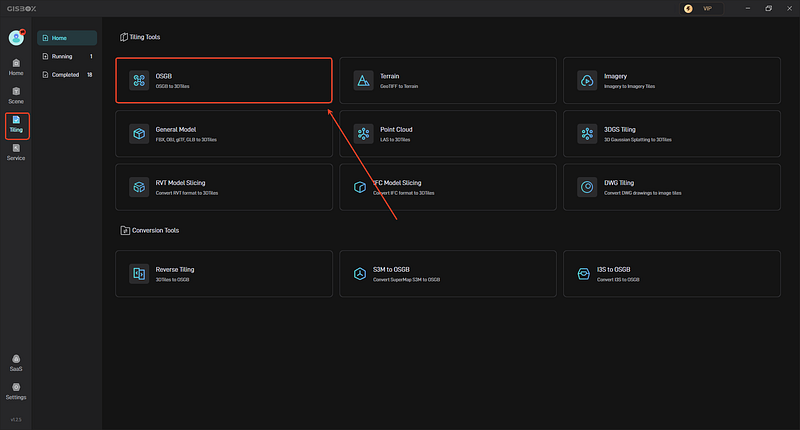Click the 'Tiling Tools' heading text
Viewport: 800px width, 430px height.
(145, 37)
